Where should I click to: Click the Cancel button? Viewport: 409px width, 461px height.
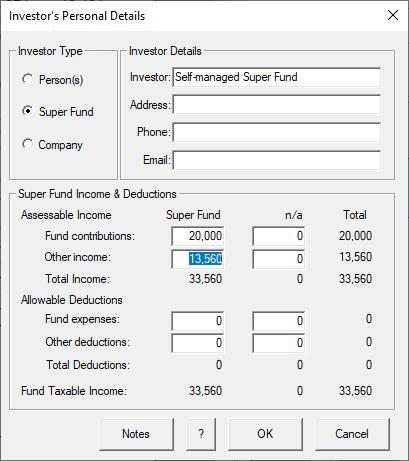point(352,434)
